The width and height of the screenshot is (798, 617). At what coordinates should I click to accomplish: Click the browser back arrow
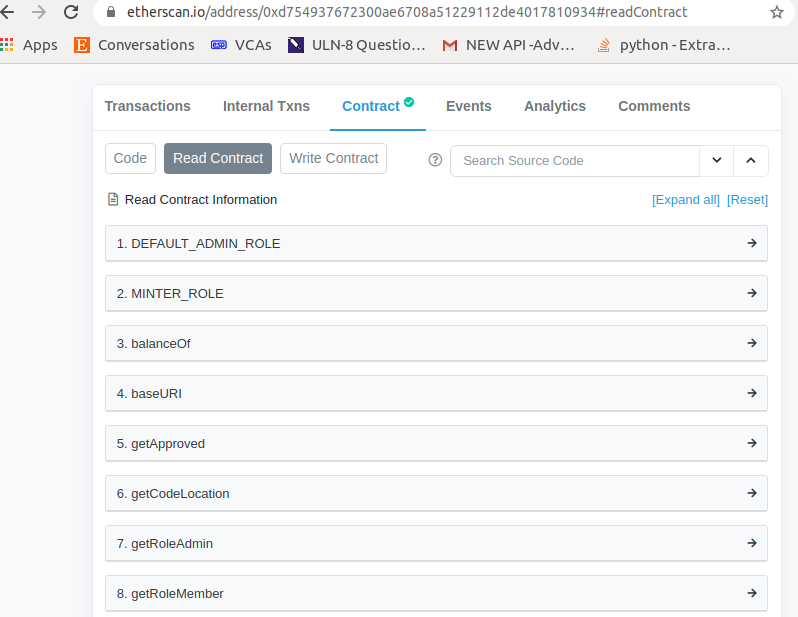(7, 12)
